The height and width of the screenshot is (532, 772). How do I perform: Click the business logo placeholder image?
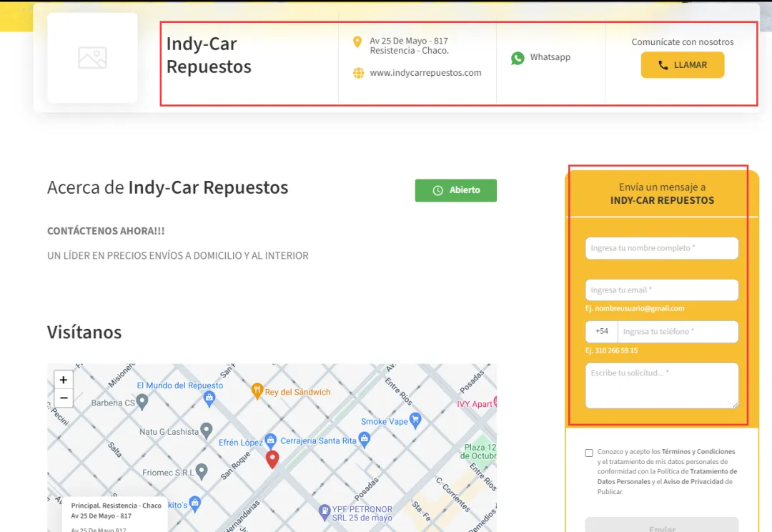tap(92, 58)
